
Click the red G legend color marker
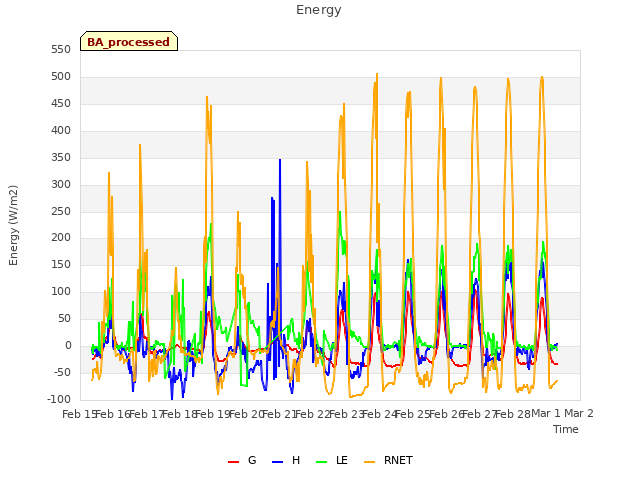[x=233, y=462]
